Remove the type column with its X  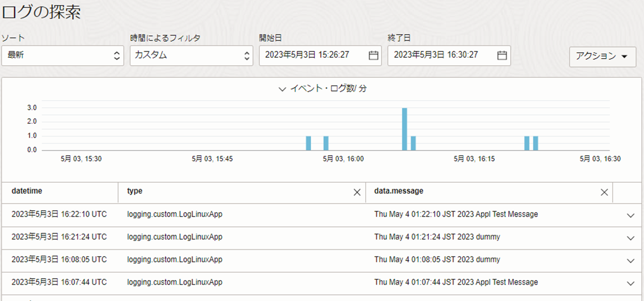click(357, 192)
